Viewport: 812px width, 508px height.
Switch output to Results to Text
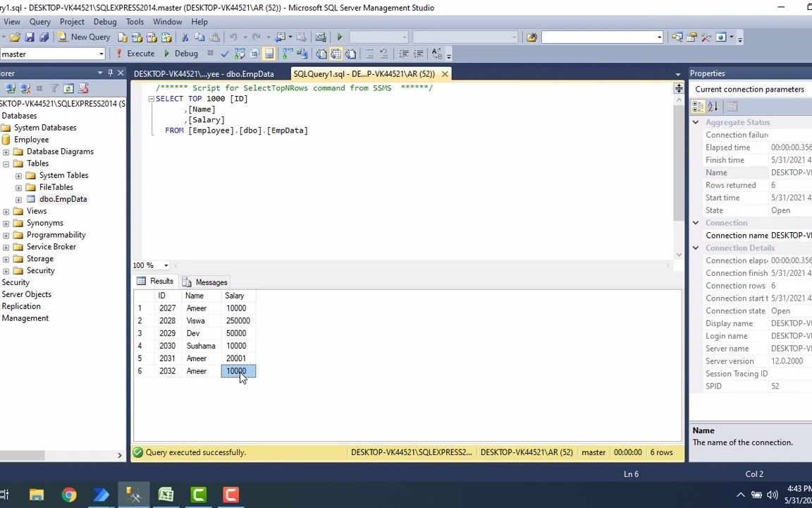pyautogui.click(x=321, y=54)
